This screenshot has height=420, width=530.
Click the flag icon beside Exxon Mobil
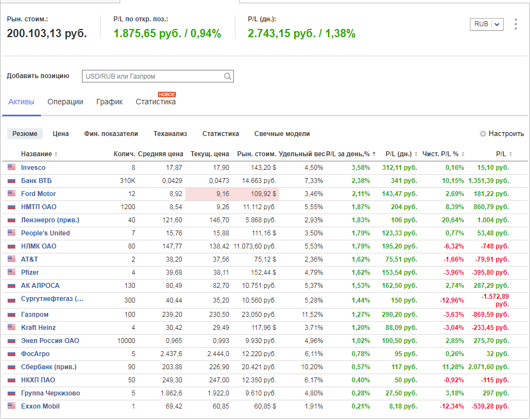[x=11, y=406]
